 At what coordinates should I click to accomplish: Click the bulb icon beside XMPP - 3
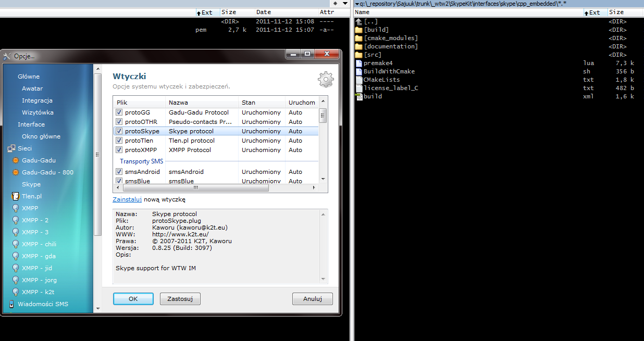click(16, 232)
